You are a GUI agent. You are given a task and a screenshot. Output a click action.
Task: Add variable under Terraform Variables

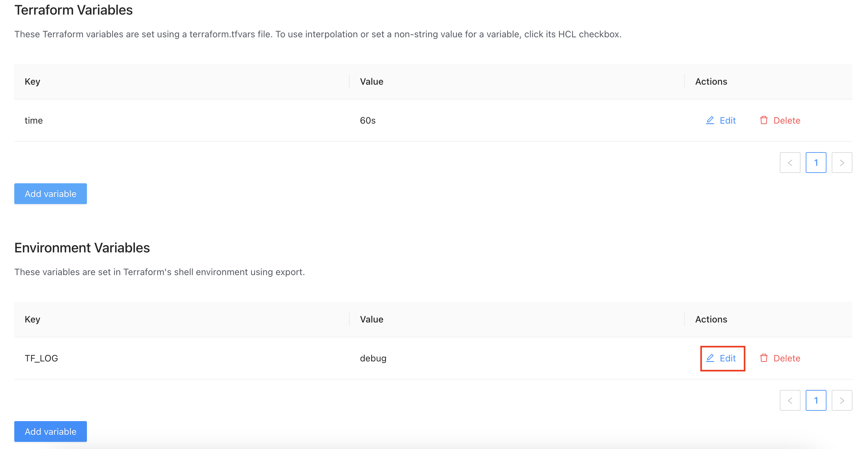(51, 194)
